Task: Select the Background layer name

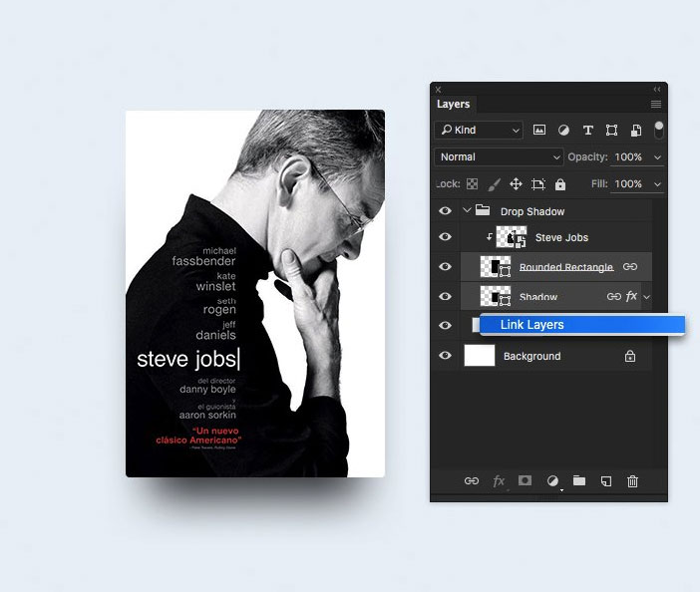Action: pyautogui.click(x=532, y=356)
